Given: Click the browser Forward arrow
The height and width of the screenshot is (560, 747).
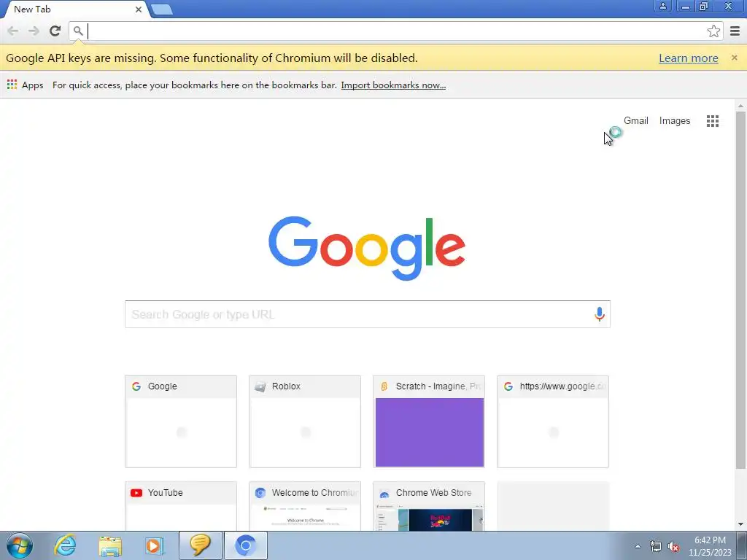Looking at the screenshot, I should (34, 31).
